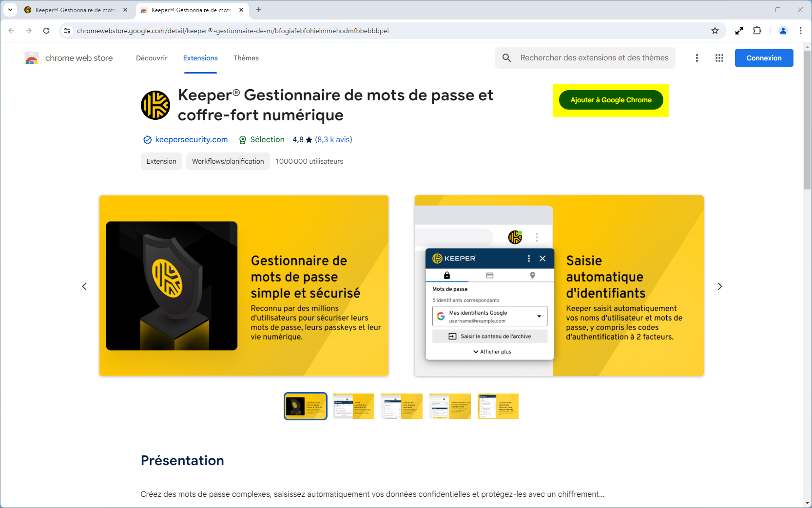Viewport: 812px width, 508px height.
Task: Reload the current page
Action: point(46,31)
